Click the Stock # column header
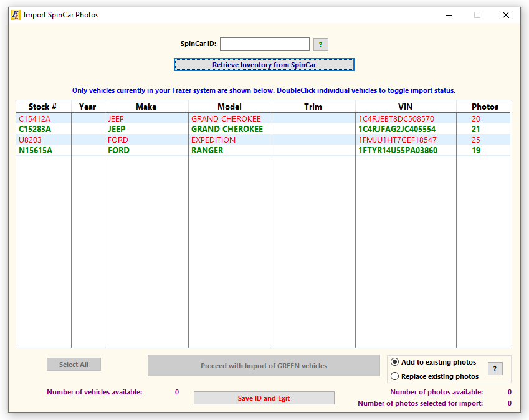Screen dimensions: 529x420 click(x=44, y=107)
